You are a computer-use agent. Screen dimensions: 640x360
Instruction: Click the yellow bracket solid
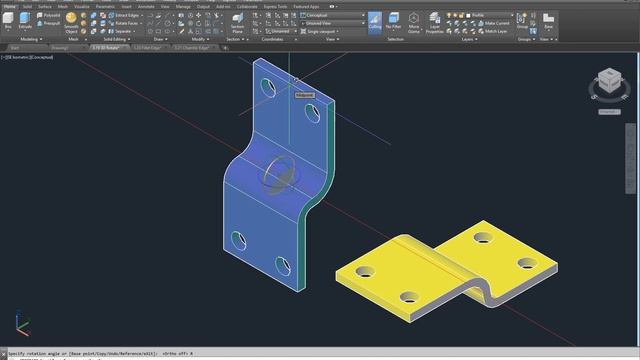click(446, 271)
